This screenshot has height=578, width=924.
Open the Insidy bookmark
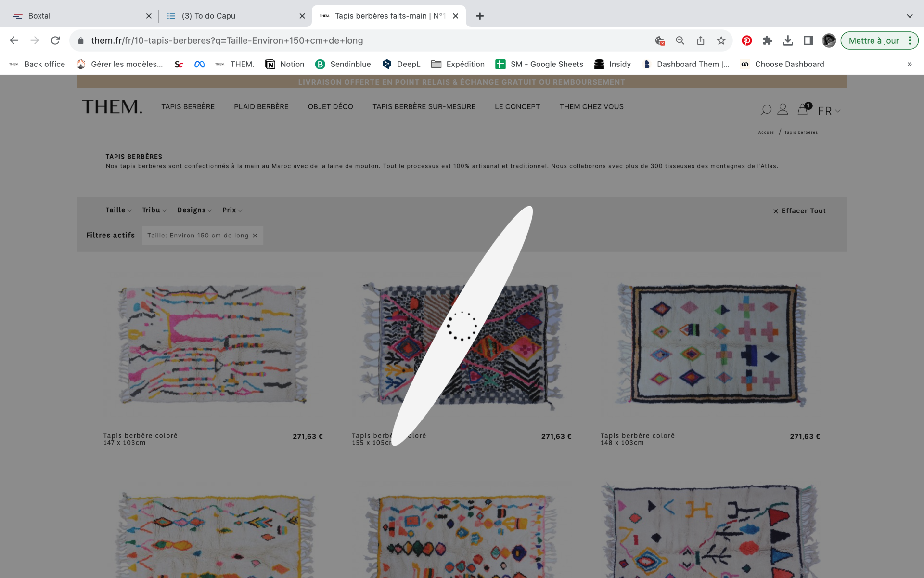point(612,64)
